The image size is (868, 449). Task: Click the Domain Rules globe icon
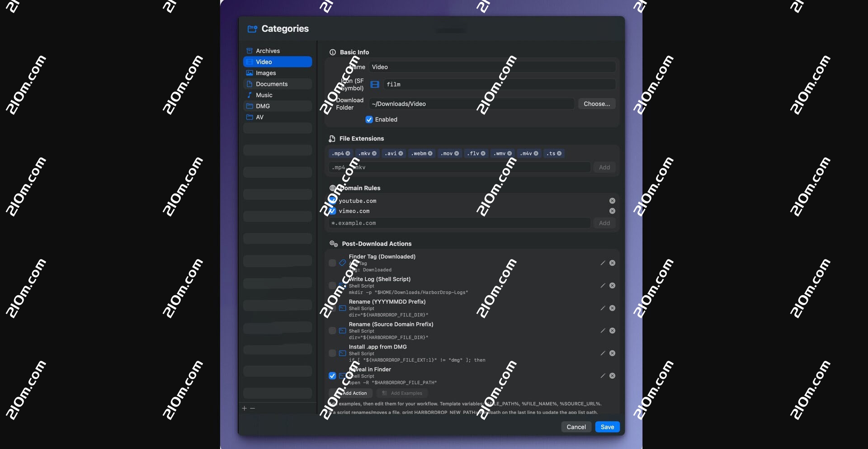coord(333,188)
